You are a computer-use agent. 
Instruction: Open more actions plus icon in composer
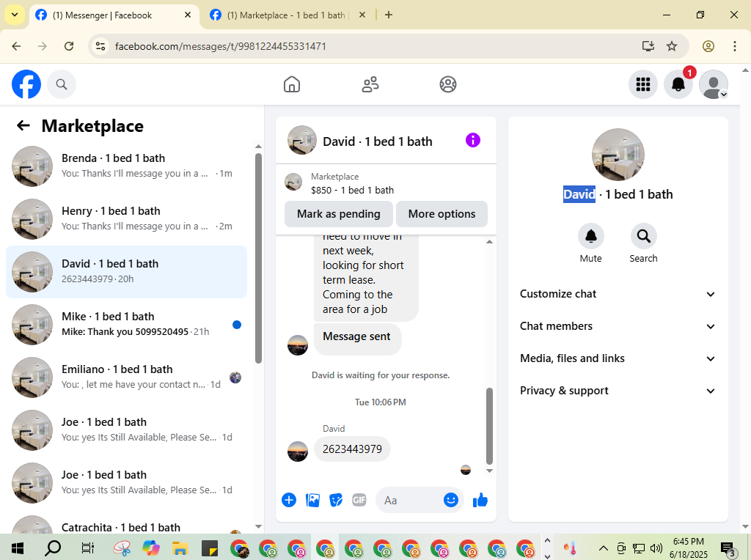pyautogui.click(x=289, y=500)
